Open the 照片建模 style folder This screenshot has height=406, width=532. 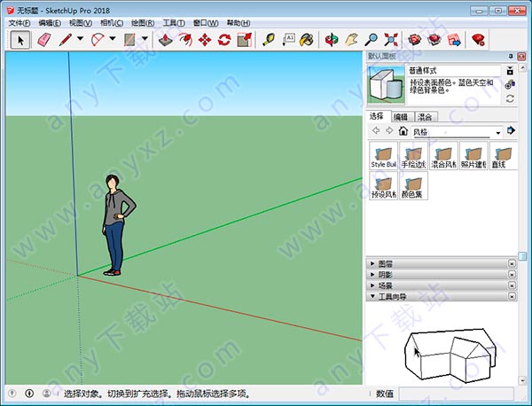(x=473, y=156)
